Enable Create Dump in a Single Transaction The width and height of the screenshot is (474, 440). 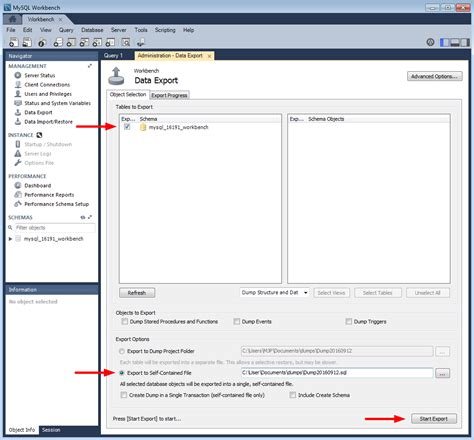(x=124, y=395)
